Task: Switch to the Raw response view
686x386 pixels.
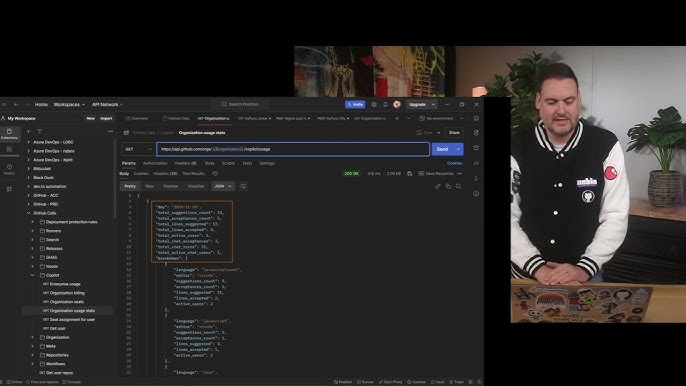Action: pyautogui.click(x=149, y=186)
